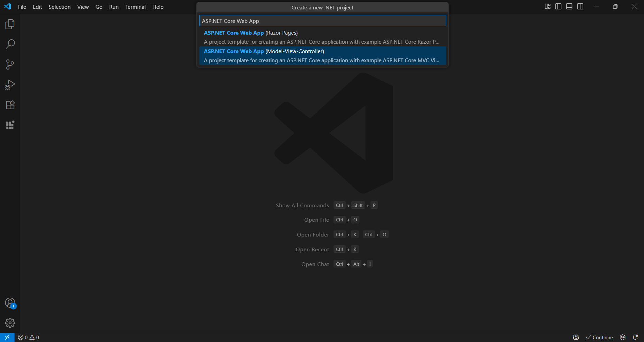Open Run and Debug view
The height and width of the screenshot is (342, 644).
click(10, 84)
